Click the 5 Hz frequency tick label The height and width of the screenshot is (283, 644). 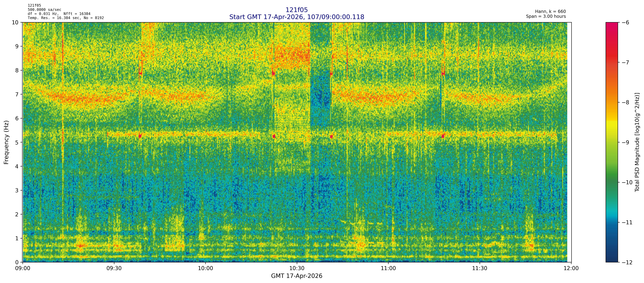(x=17, y=143)
